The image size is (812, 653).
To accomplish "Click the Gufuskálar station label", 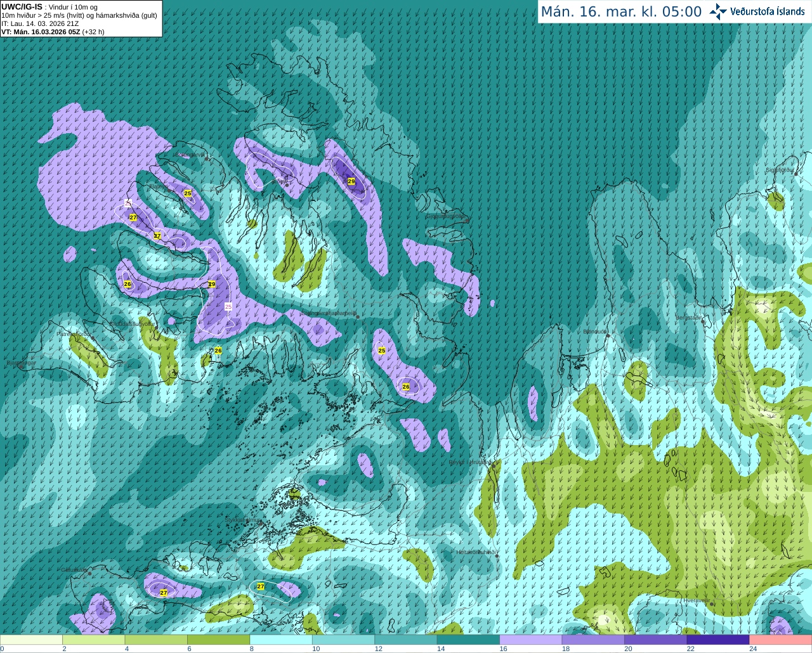I will click(74, 570).
